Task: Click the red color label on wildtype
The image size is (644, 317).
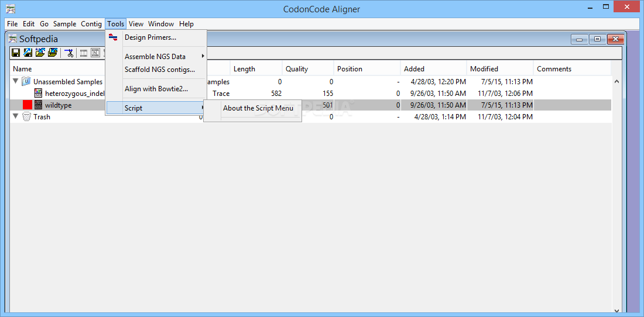Action: click(28, 105)
